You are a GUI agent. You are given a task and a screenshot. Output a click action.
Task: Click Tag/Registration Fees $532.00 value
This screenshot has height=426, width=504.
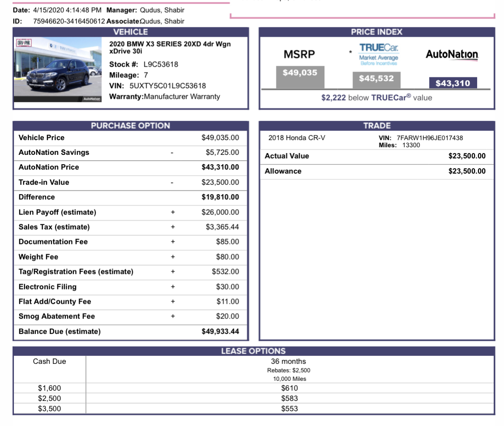pos(225,272)
